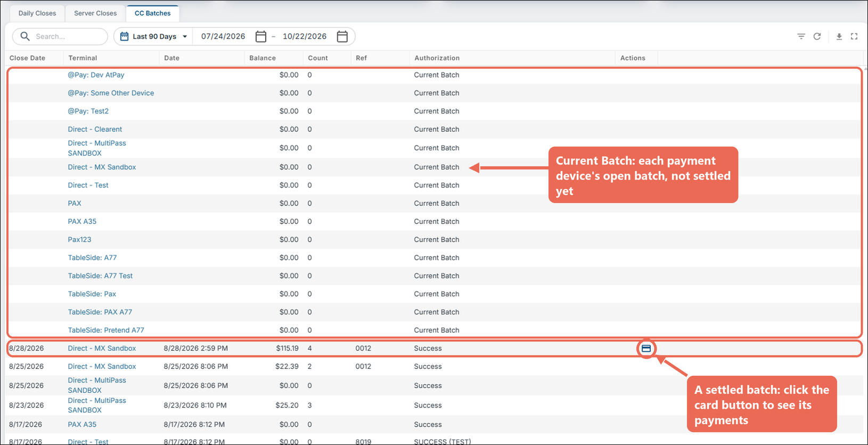Select the $25.20 balance cell
The width and height of the screenshot is (868, 445).
pyautogui.click(x=287, y=406)
